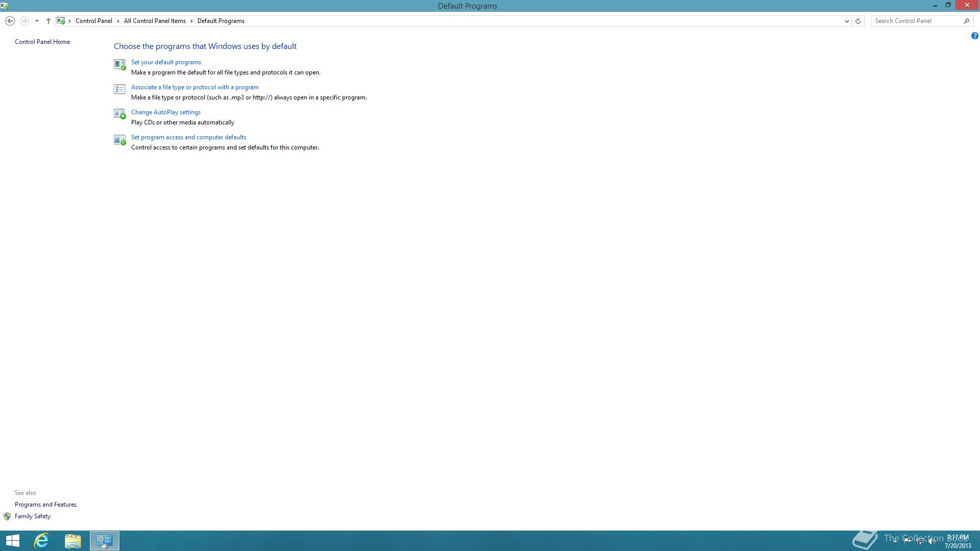Expand chevron after Control Panel breadcrumb
The width and height of the screenshot is (980, 551).
tap(118, 21)
